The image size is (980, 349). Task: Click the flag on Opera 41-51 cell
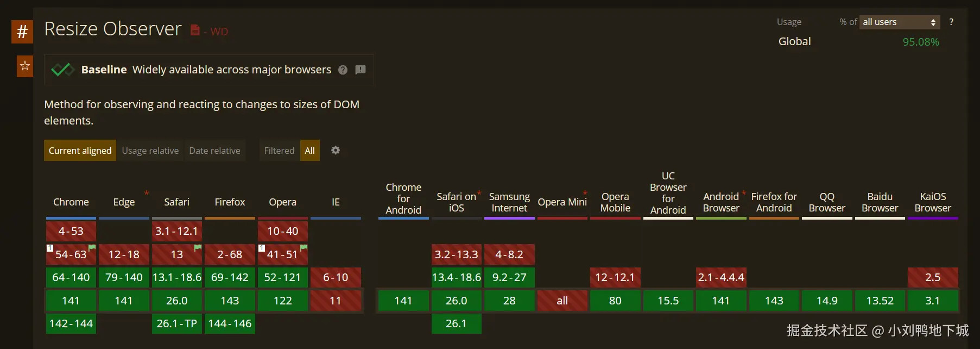click(304, 247)
